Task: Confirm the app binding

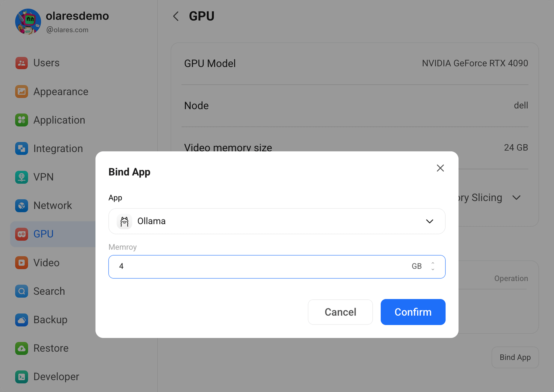Action: (x=413, y=312)
